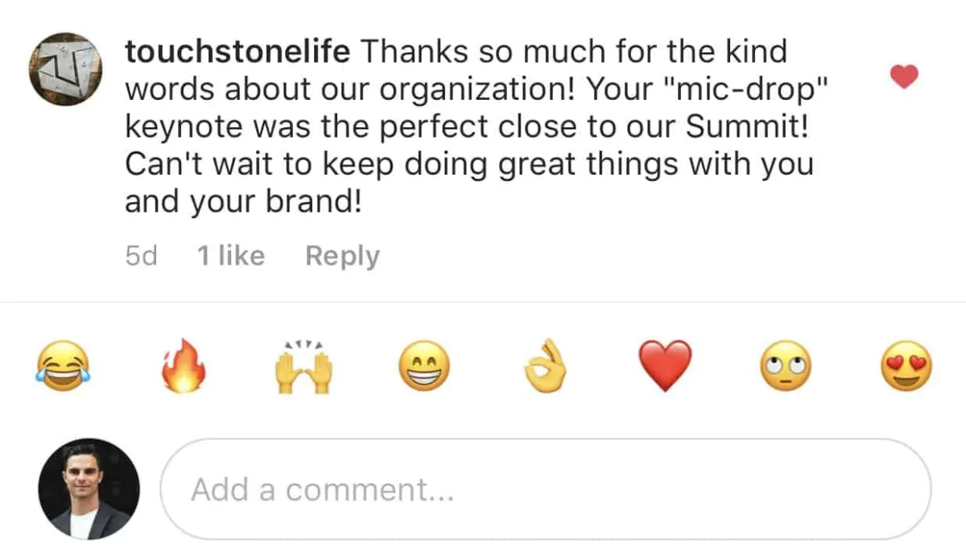
Task: Reply to the touchstonelife comment
Action: tap(343, 256)
